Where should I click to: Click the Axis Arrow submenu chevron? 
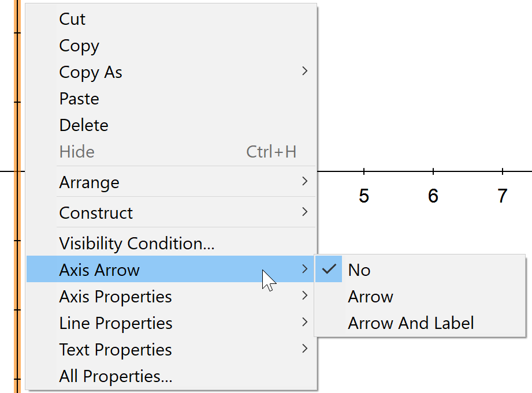click(304, 270)
